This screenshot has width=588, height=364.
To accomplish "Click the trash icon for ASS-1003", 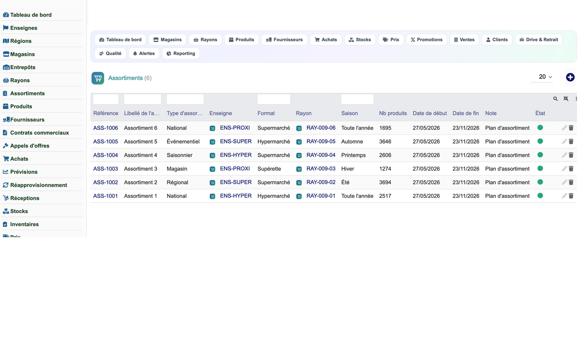I will (571, 169).
